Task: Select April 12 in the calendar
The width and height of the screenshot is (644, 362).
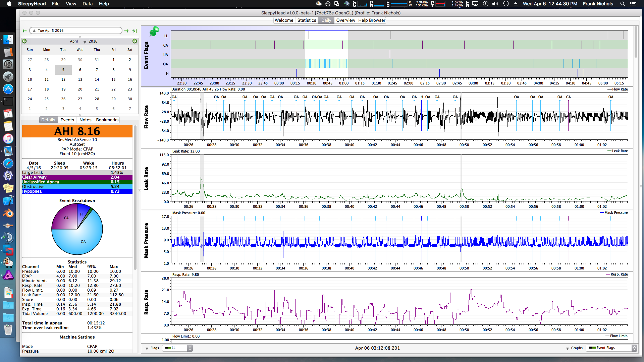Action: point(63,79)
